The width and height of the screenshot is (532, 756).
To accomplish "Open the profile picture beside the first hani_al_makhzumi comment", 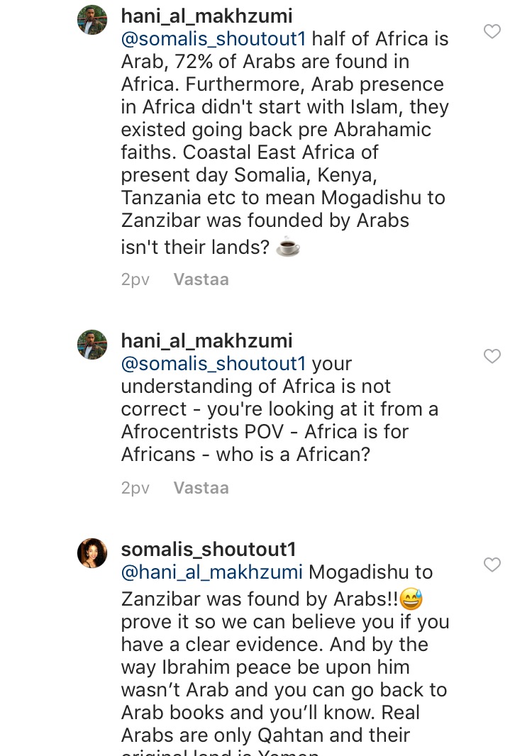I will (92, 21).
